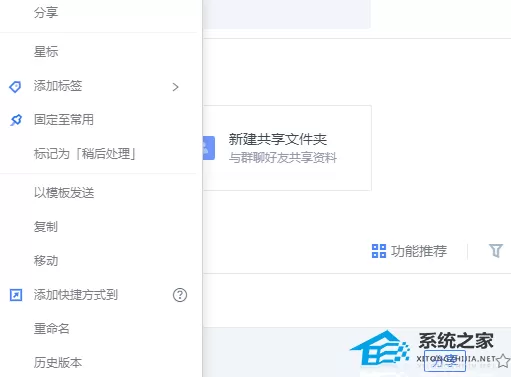Click the outlined 分享 button at bottom right
Image resolution: width=511 pixels, height=377 pixels.
445,361
